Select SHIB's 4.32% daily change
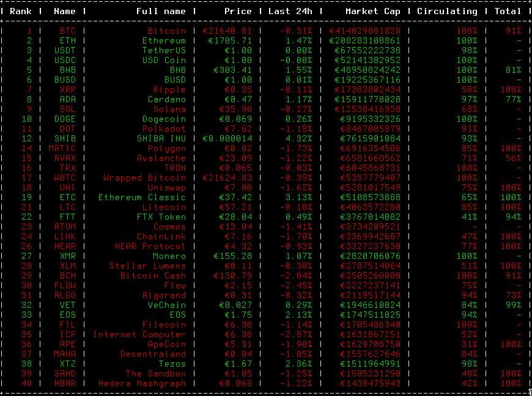 coord(298,139)
